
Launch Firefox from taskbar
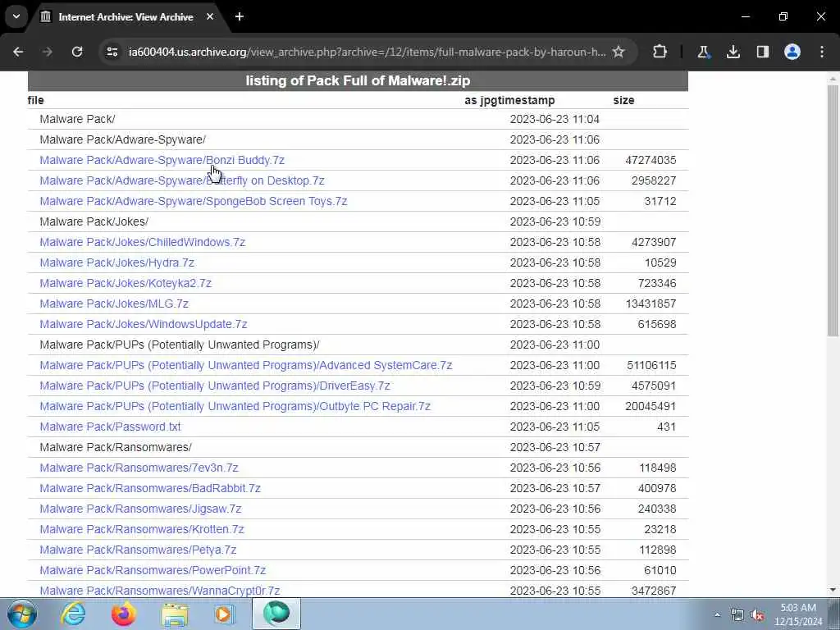(x=123, y=614)
